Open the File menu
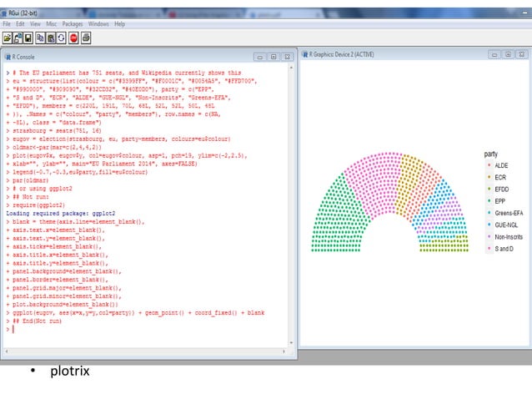 click(8, 24)
